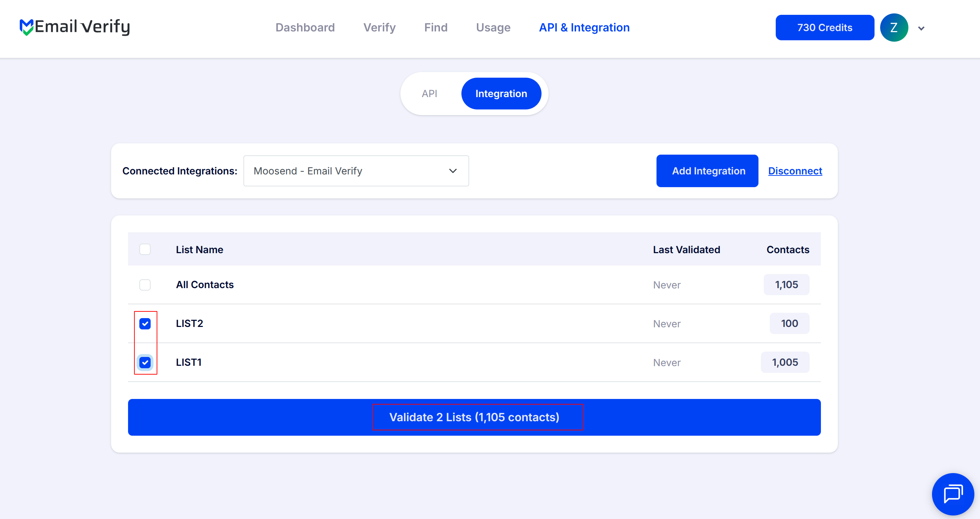Click the All Contacts list name
Screen dimensions: 980x519
coord(205,285)
